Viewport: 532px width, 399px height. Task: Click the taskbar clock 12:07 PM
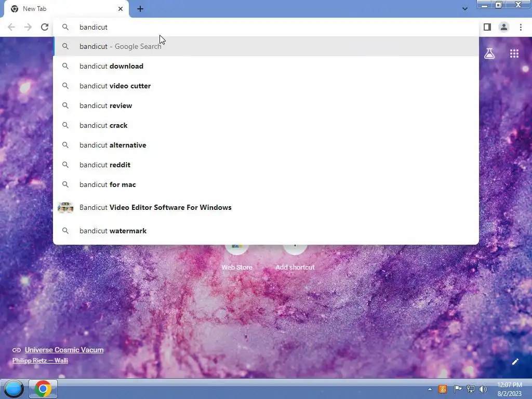pyautogui.click(x=509, y=389)
